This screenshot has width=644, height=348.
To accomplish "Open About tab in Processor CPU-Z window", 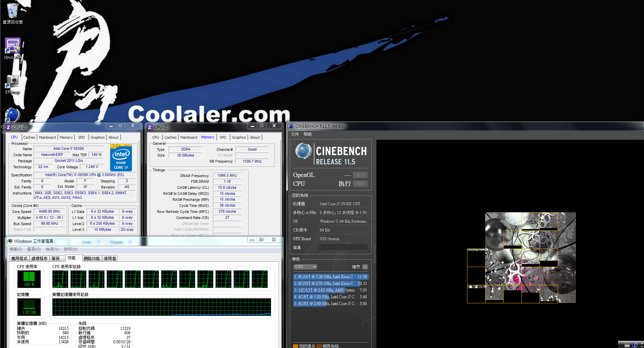I will point(113,137).
